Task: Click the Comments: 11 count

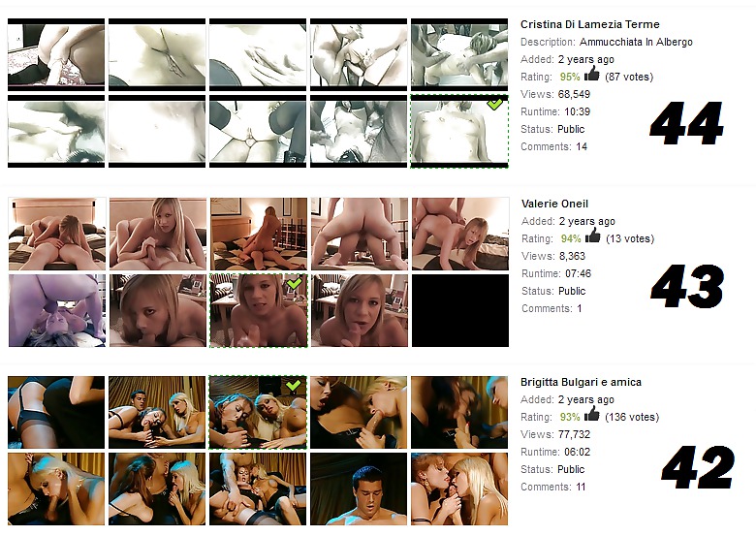Action: point(553,487)
